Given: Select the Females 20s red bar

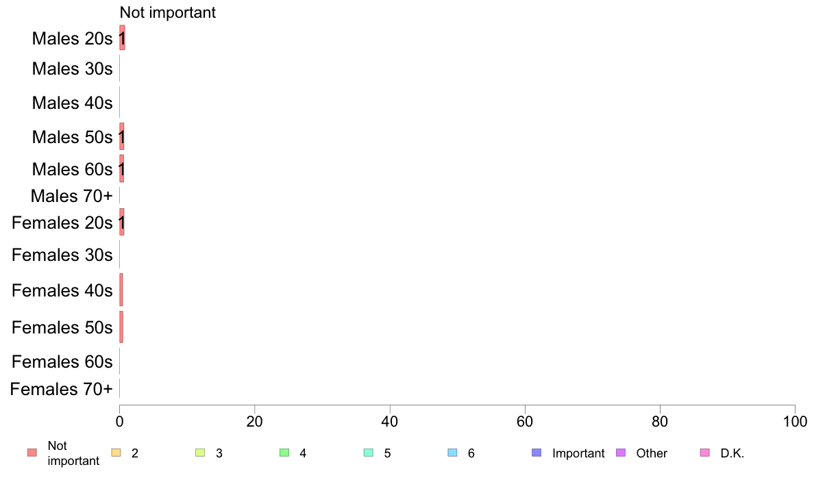Looking at the screenshot, I should [121, 222].
